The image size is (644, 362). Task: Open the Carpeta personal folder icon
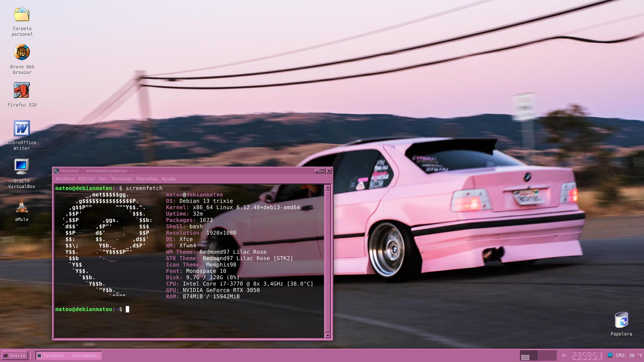point(21,15)
